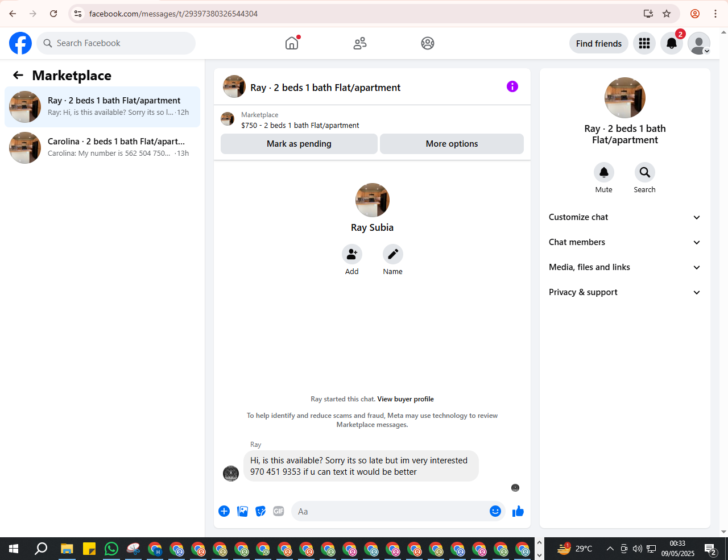Open Sticky Notes from the taskbar
Screen dimensions: 728x560
pos(89,549)
